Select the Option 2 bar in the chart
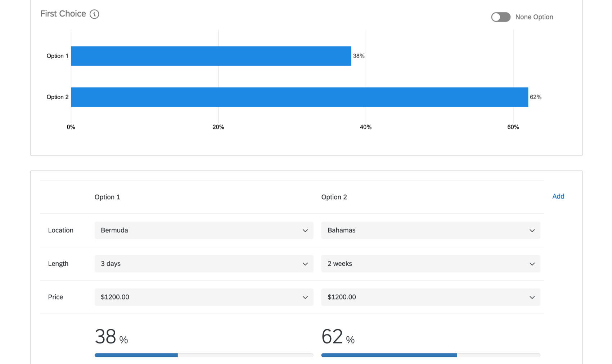This screenshot has height=364, width=612. pyautogui.click(x=299, y=97)
